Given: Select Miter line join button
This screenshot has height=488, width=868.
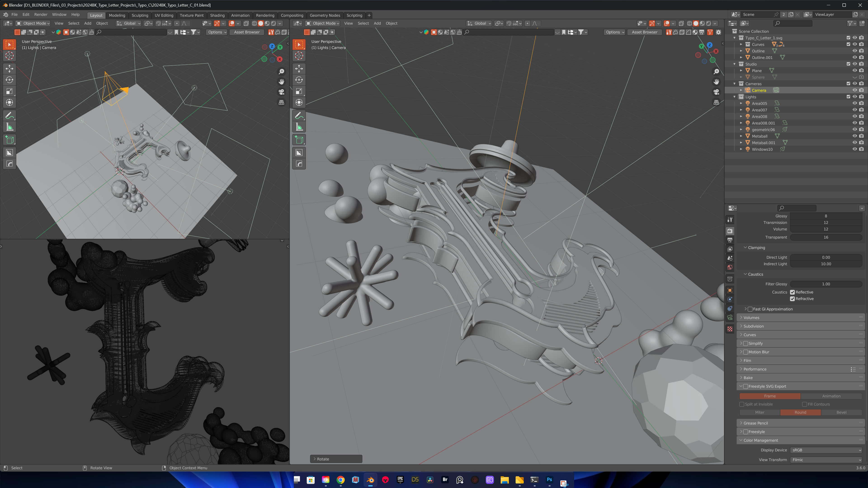Looking at the screenshot, I should pos(759,412).
